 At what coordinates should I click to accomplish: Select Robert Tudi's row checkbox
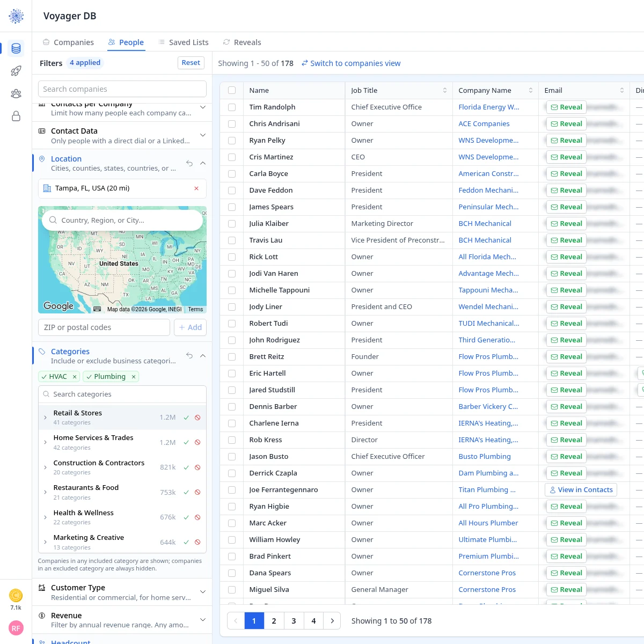pyautogui.click(x=232, y=324)
